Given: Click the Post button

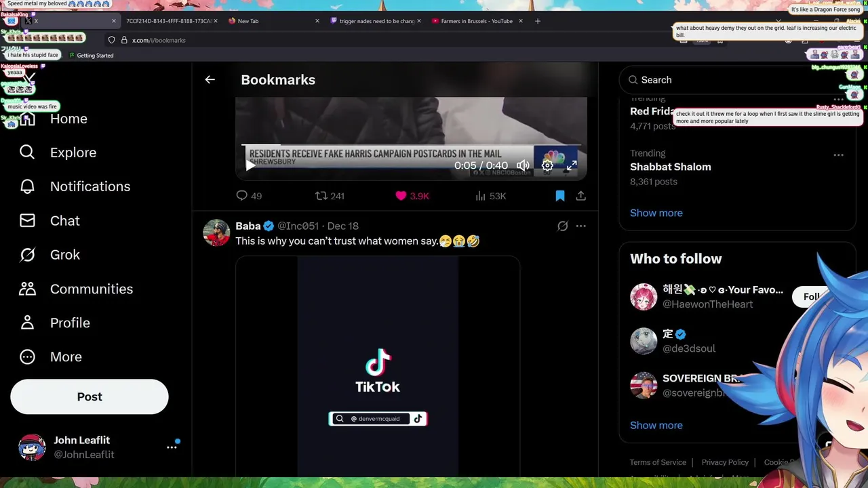Looking at the screenshot, I should point(90,396).
